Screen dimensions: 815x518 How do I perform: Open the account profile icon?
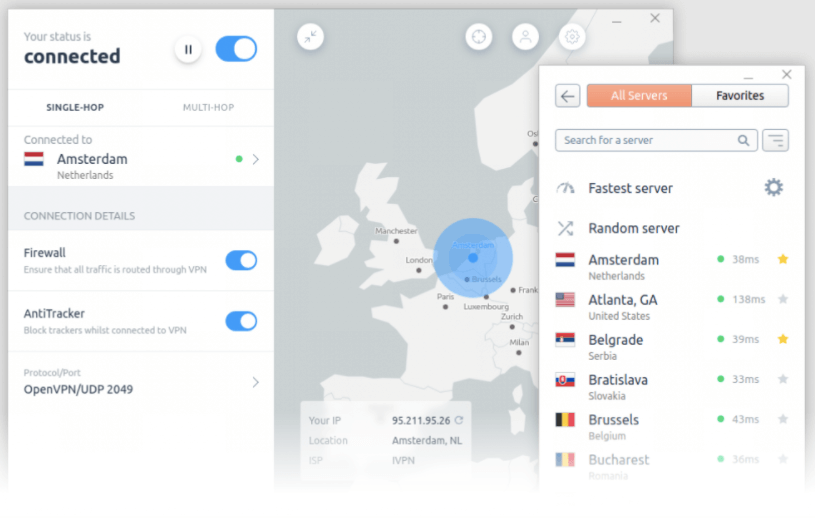pyautogui.click(x=525, y=37)
